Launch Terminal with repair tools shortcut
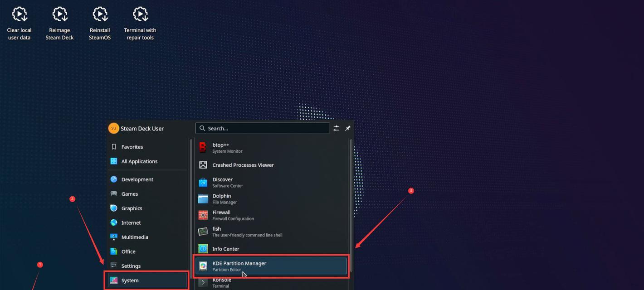Viewport: 644px width, 290px height. (140, 24)
